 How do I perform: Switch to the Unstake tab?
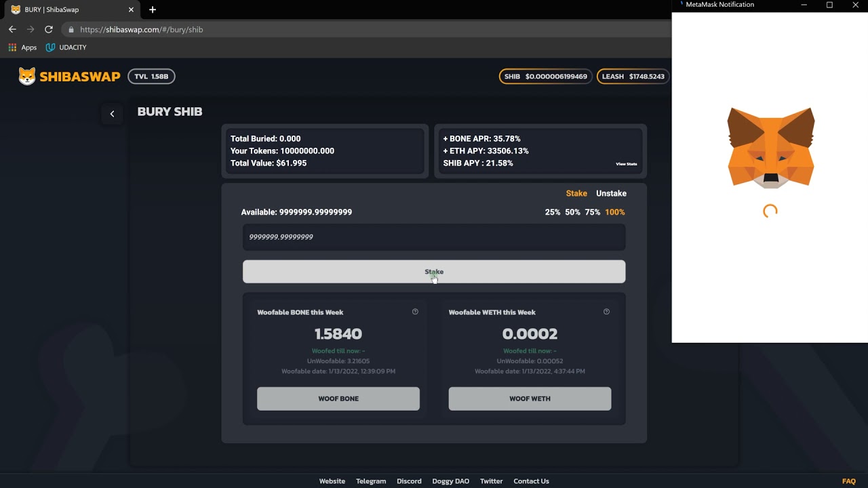tap(611, 193)
